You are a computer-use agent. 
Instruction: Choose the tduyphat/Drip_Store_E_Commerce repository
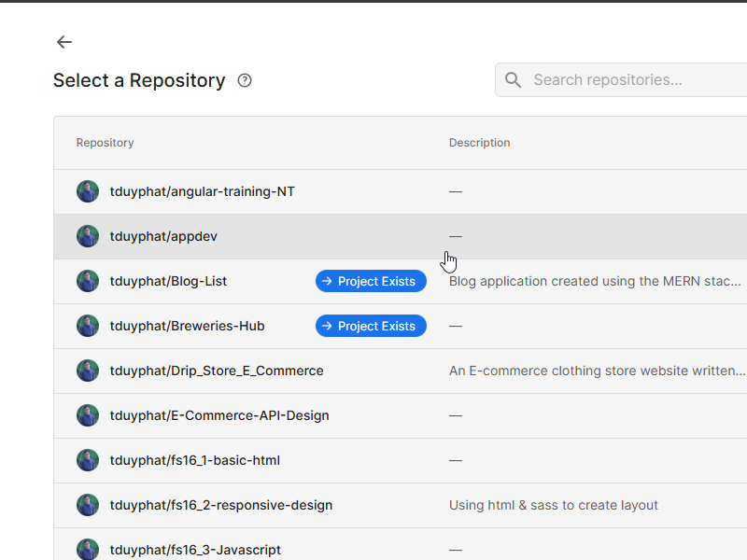point(217,371)
